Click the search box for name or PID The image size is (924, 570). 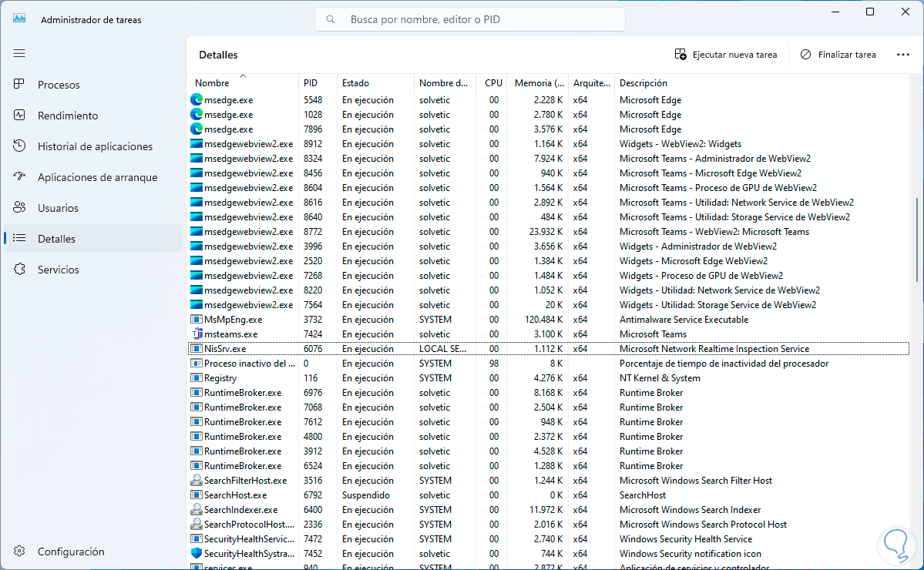tap(470, 19)
